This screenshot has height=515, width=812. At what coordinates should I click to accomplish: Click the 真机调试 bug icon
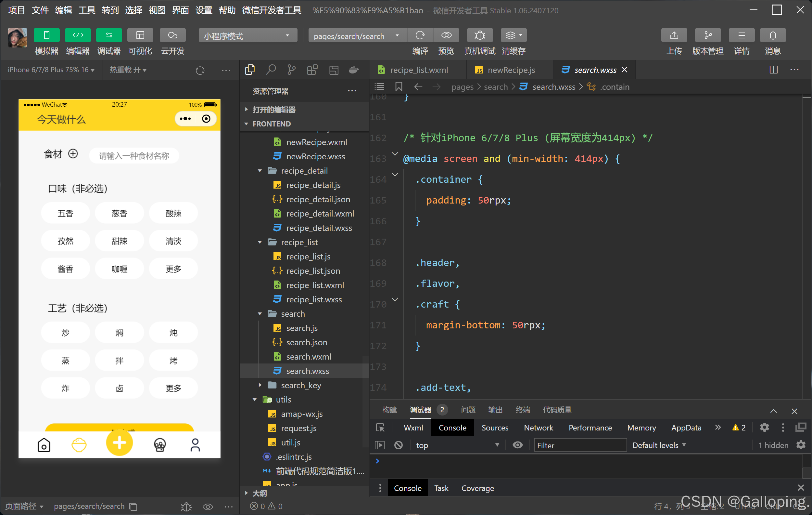click(x=479, y=35)
